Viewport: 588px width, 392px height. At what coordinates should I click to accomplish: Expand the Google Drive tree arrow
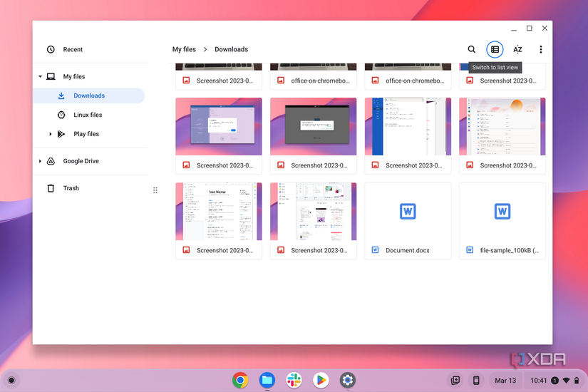coord(40,161)
